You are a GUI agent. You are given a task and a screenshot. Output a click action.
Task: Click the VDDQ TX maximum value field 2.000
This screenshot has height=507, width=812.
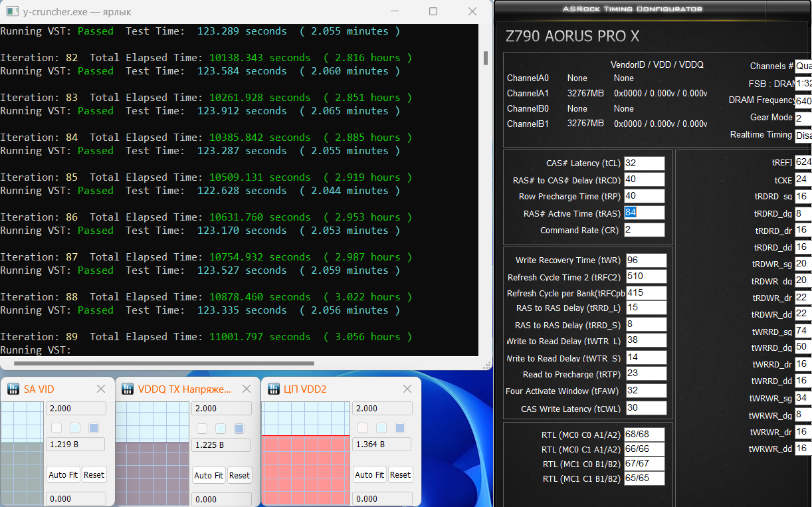(x=221, y=409)
